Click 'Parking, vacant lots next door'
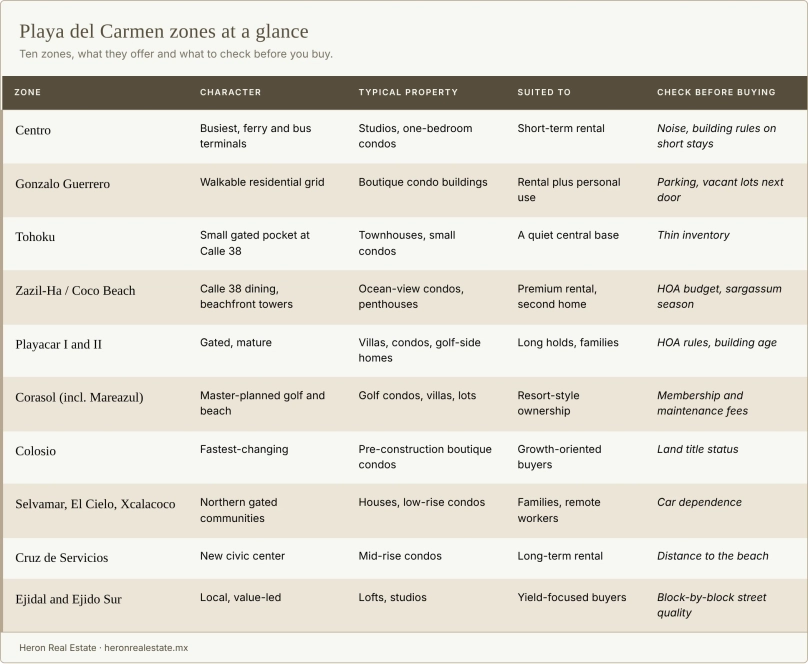Screen dimensions: 808x664 (720, 190)
